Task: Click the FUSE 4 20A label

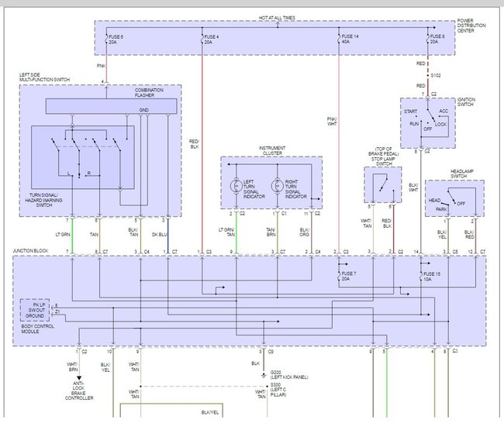Action: 211,40
